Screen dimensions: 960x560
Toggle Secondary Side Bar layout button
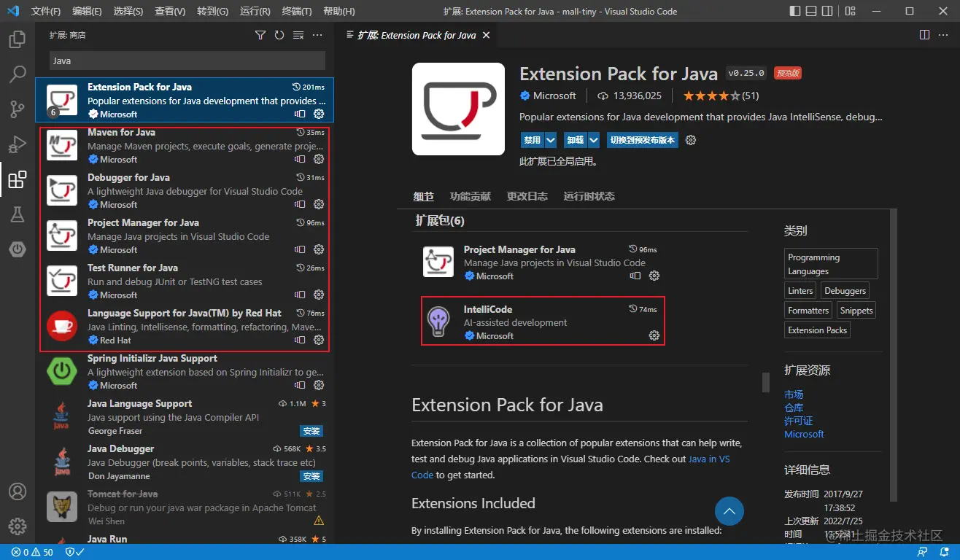(x=827, y=11)
